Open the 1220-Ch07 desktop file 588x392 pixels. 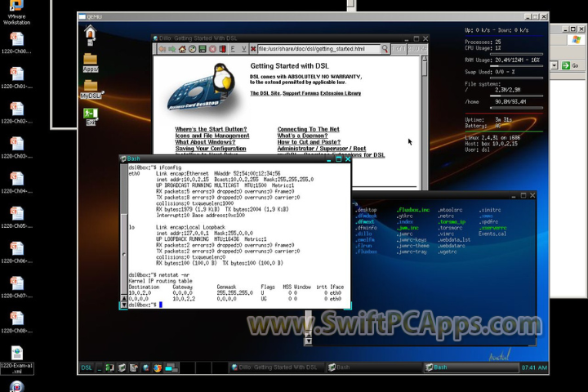[17, 287]
